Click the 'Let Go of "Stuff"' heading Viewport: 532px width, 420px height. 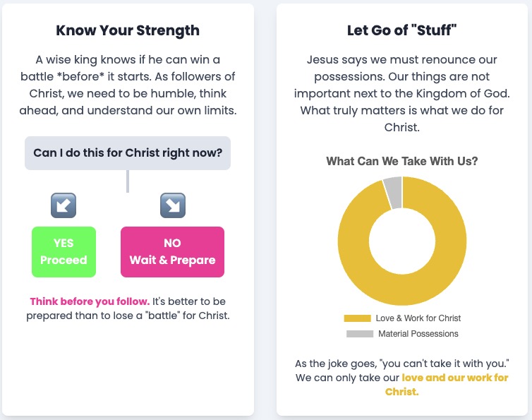tap(402, 30)
